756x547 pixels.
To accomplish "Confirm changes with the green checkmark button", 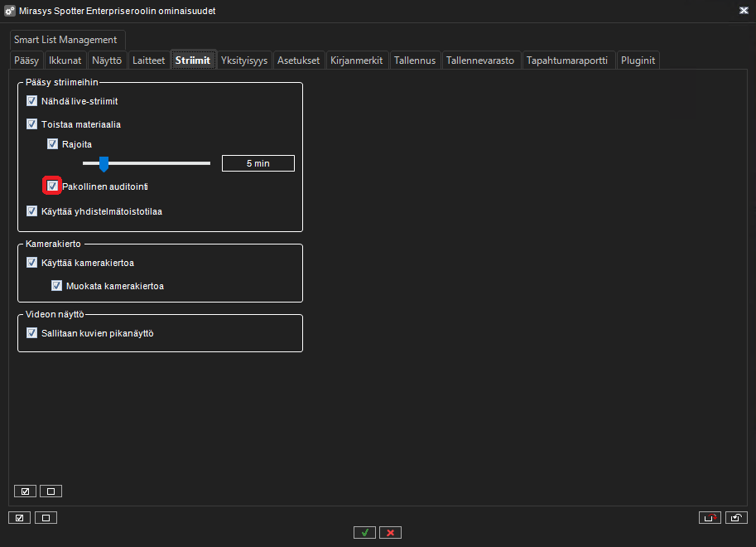I will [364, 532].
